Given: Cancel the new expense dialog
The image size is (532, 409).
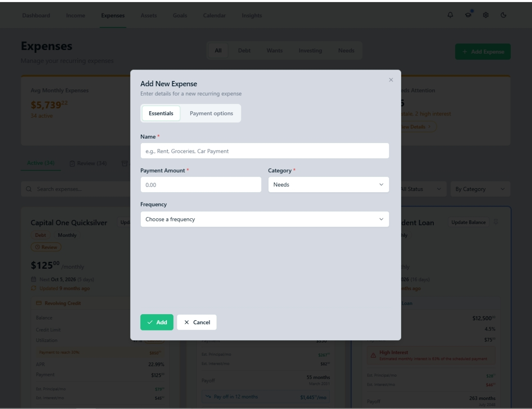Looking at the screenshot, I should (x=197, y=322).
